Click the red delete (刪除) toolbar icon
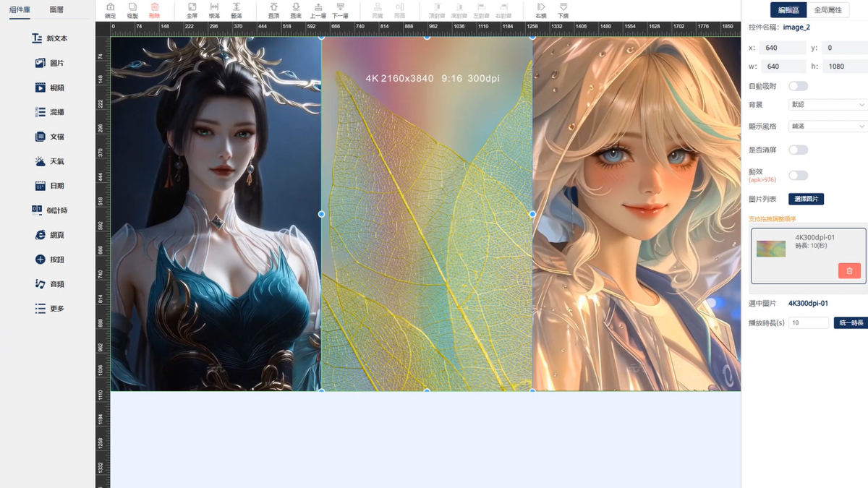This screenshot has width=868, height=488. point(154,9)
